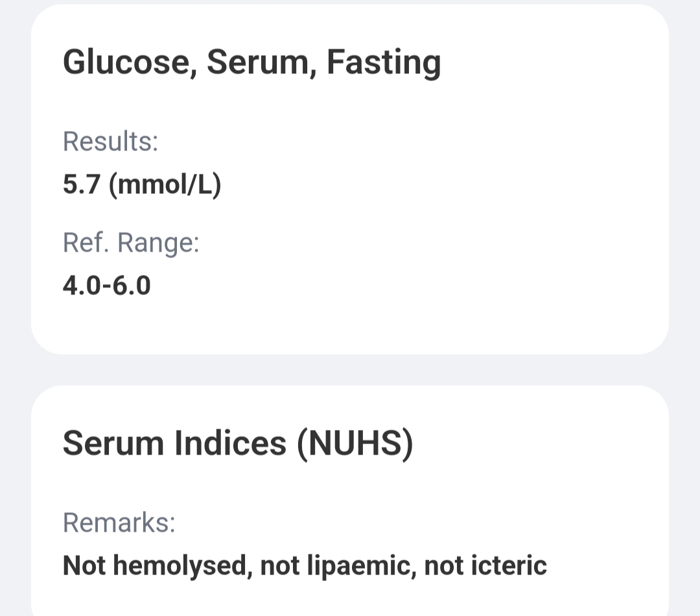Tap the Ref. Range: label
700x616 pixels.
click(131, 243)
